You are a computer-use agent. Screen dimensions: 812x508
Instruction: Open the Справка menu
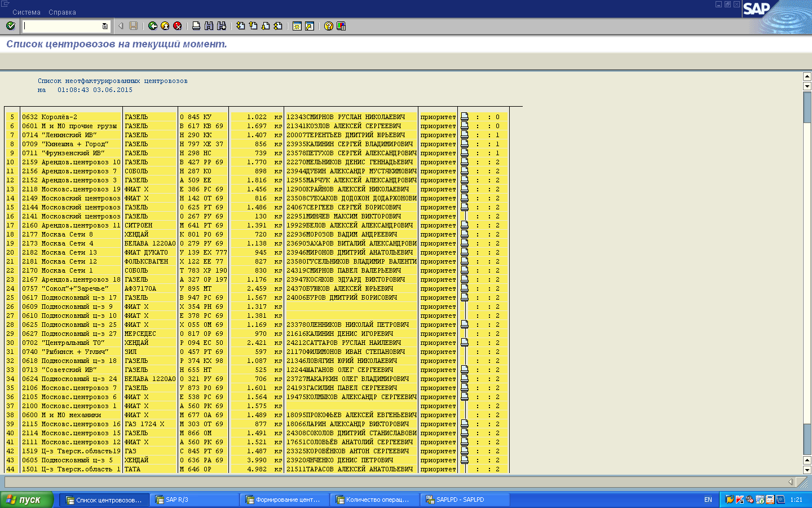pyautogui.click(x=62, y=12)
